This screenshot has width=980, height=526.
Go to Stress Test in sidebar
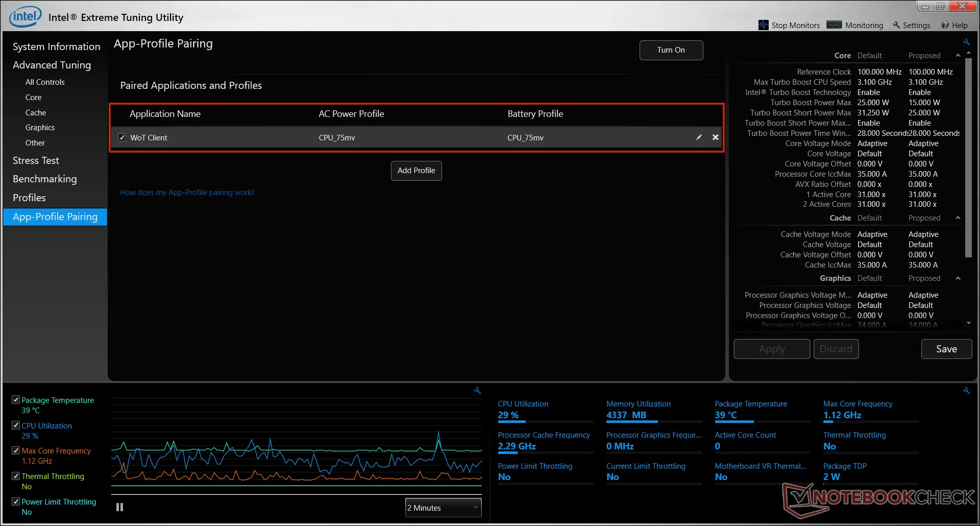pos(36,160)
